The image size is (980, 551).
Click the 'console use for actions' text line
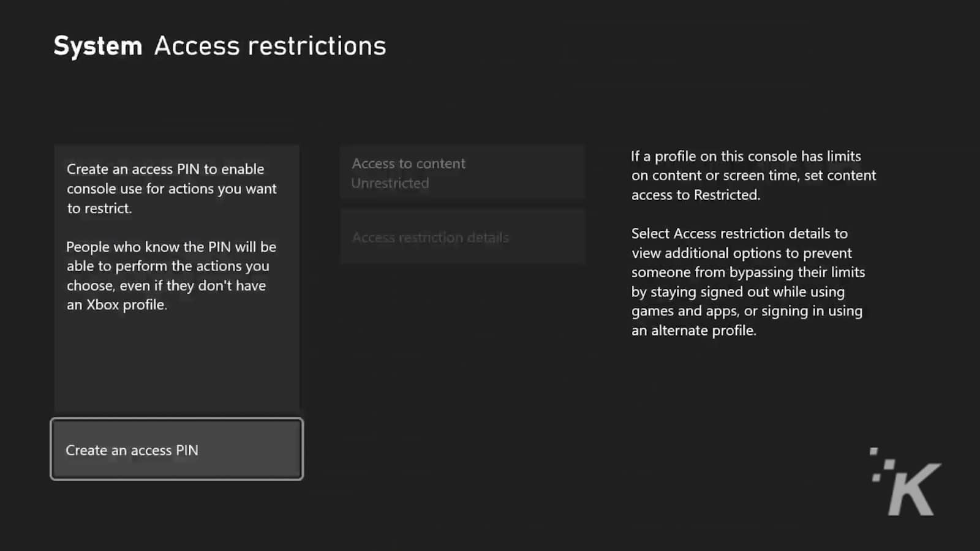(171, 189)
